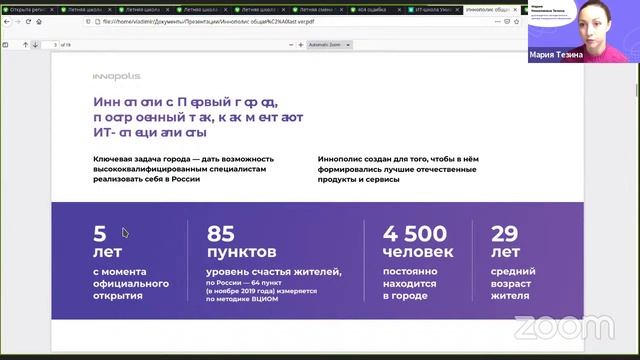Click 'по методике ВЦИОМ' text

click(242, 299)
